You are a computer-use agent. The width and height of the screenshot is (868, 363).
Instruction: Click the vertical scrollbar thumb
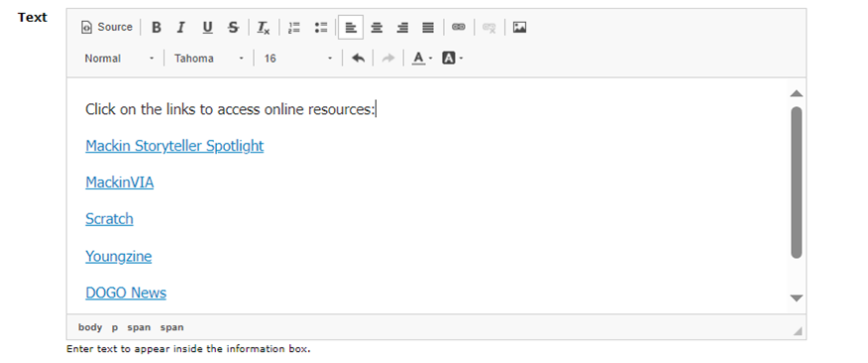[797, 182]
